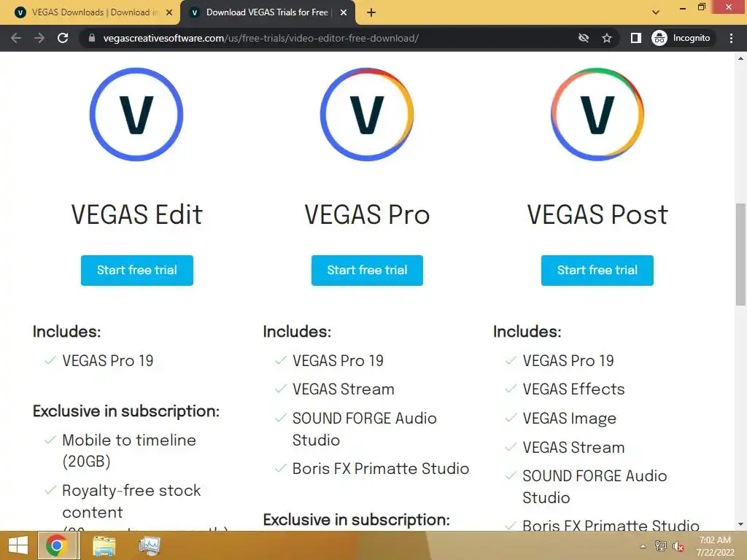Click the VEGAS Post logo icon
The height and width of the screenshot is (560, 747).
(x=597, y=114)
